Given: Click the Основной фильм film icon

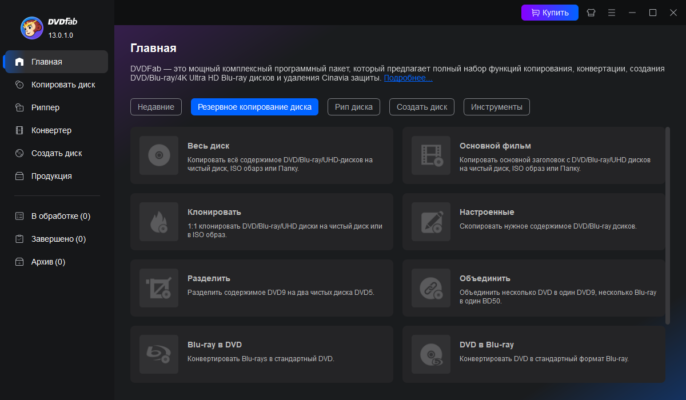Looking at the screenshot, I should [x=431, y=155].
